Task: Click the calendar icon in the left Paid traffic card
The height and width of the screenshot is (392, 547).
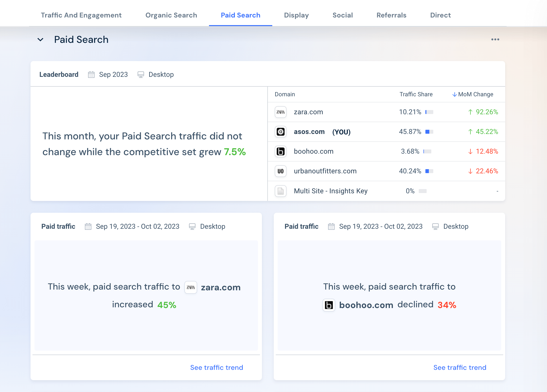Action: [x=88, y=226]
